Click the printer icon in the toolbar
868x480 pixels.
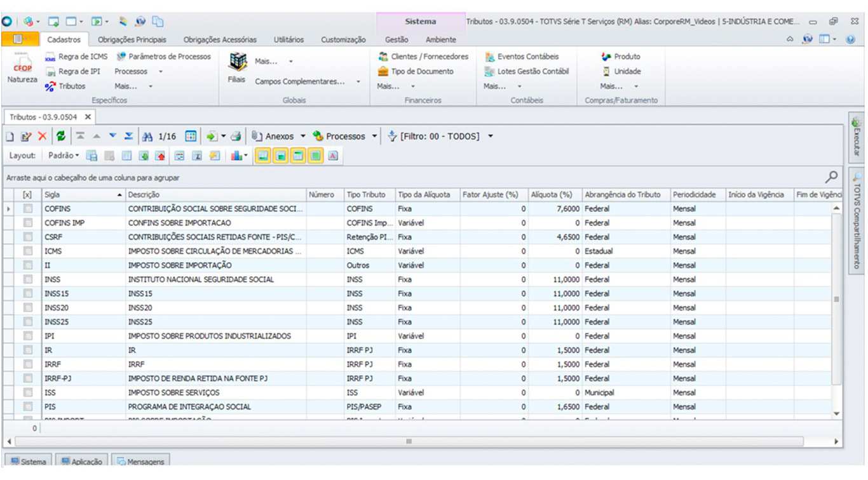pyautogui.click(x=236, y=137)
